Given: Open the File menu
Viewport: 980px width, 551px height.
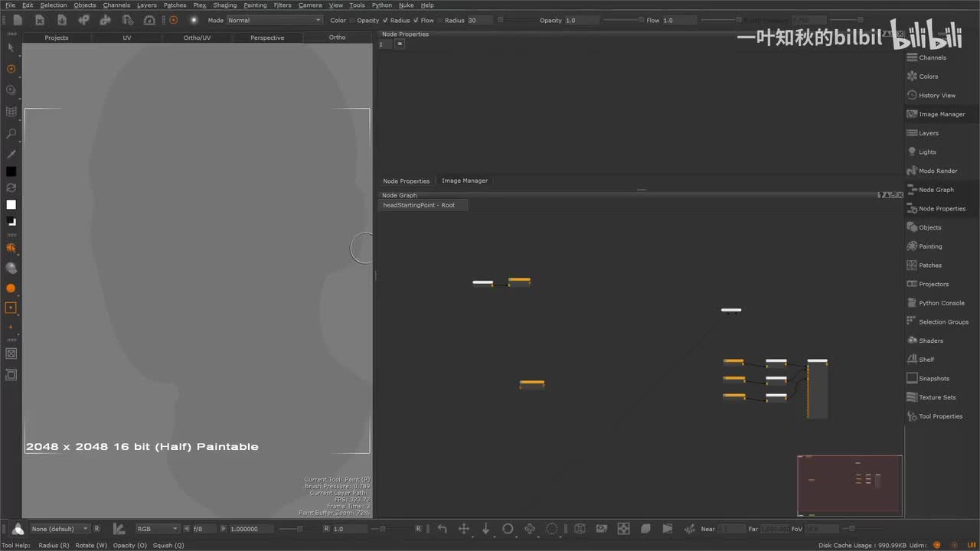Looking at the screenshot, I should tap(10, 5).
